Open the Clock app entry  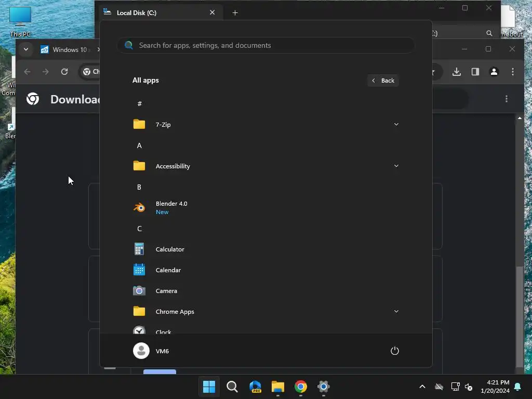[x=265, y=330]
